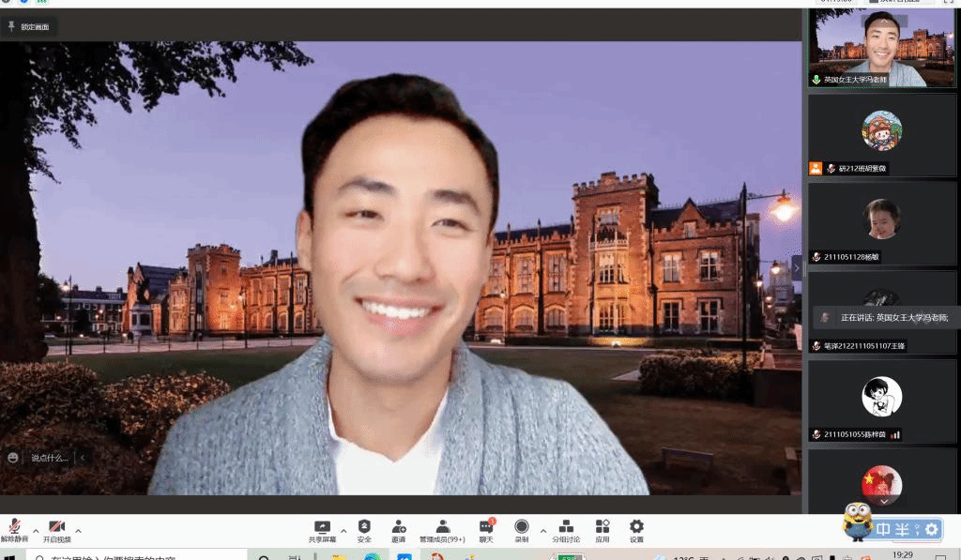Click the 说点什么 message input field
The height and width of the screenshot is (560, 961).
(x=49, y=458)
